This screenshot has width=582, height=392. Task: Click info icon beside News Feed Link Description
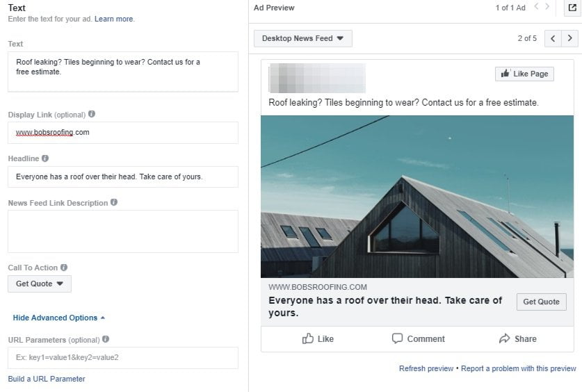(x=114, y=202)
